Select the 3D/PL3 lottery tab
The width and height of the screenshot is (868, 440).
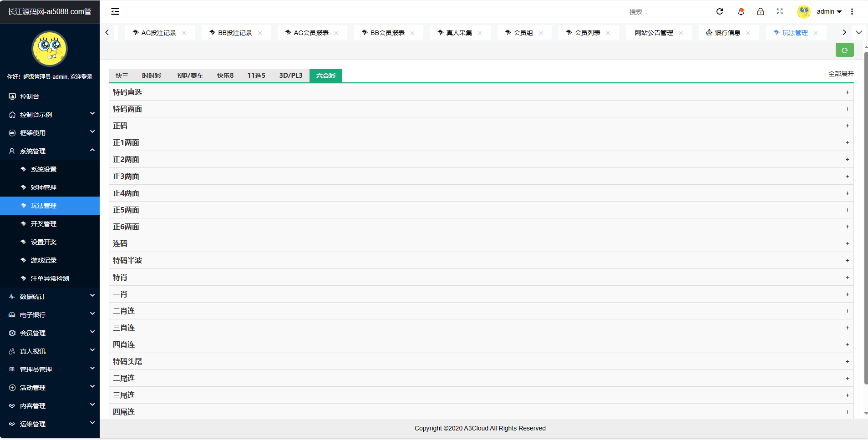[x=291, y=76]
